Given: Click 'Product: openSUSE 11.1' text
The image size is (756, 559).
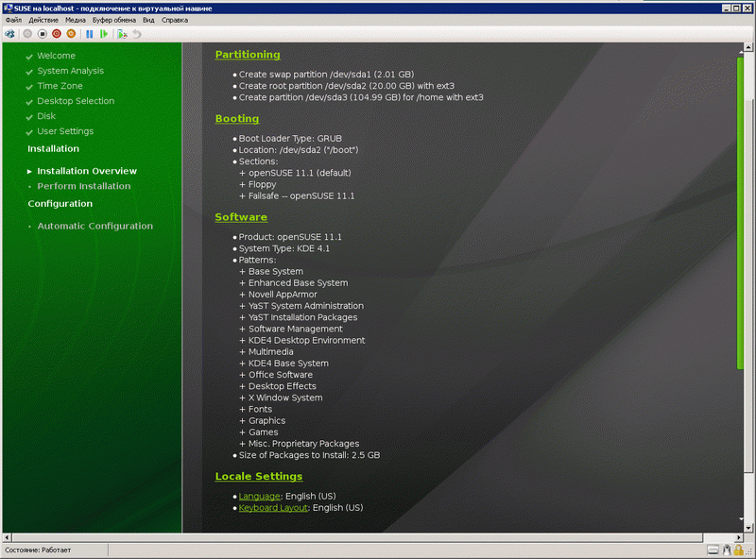Looking at the screenshot, I should tap(290, 237).
